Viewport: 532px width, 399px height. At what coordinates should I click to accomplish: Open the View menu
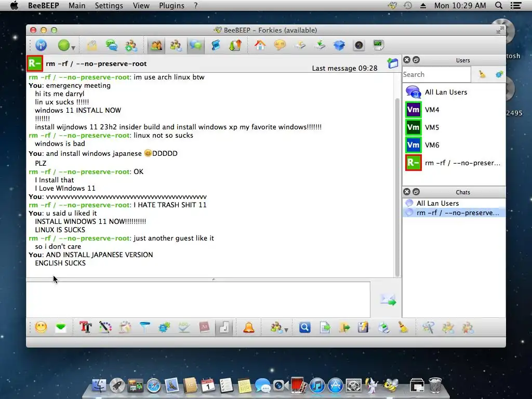pos(141,5)
